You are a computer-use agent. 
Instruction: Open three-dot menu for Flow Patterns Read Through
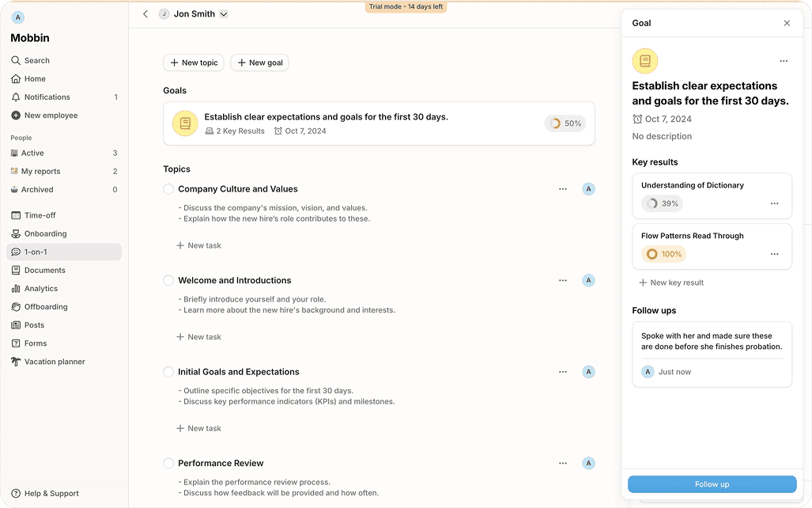point(774,255)
